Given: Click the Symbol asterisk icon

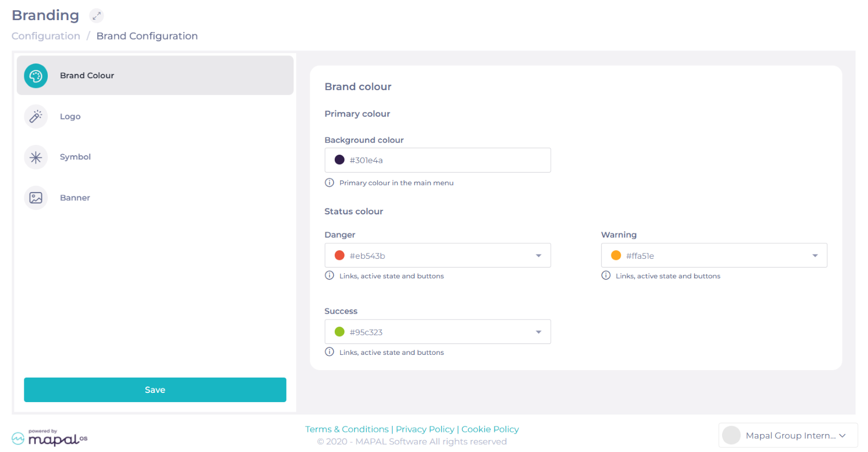Looking at the screenshot, I should pyautogui.click(x=36, y=157).
